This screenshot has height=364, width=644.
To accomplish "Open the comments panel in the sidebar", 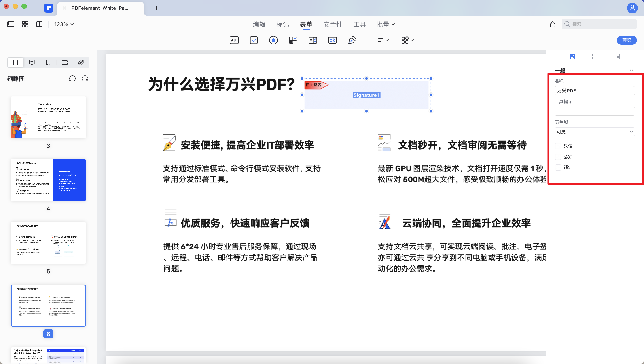I will 32,62.
